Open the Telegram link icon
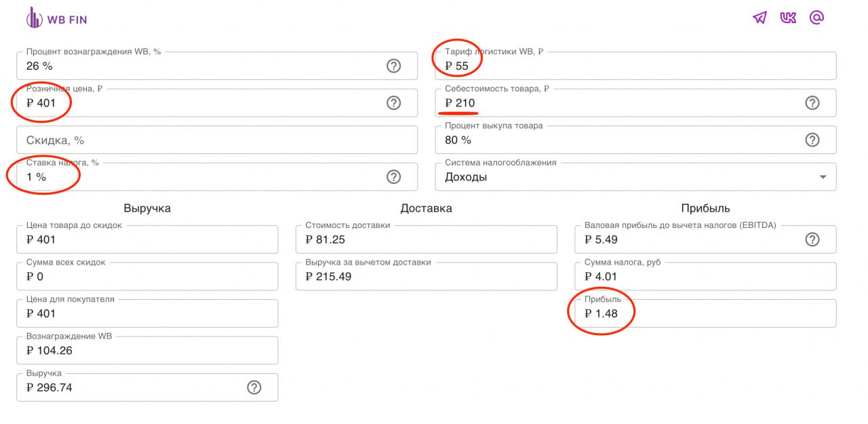This screenshot has width=868, height=424. (759, 18)
